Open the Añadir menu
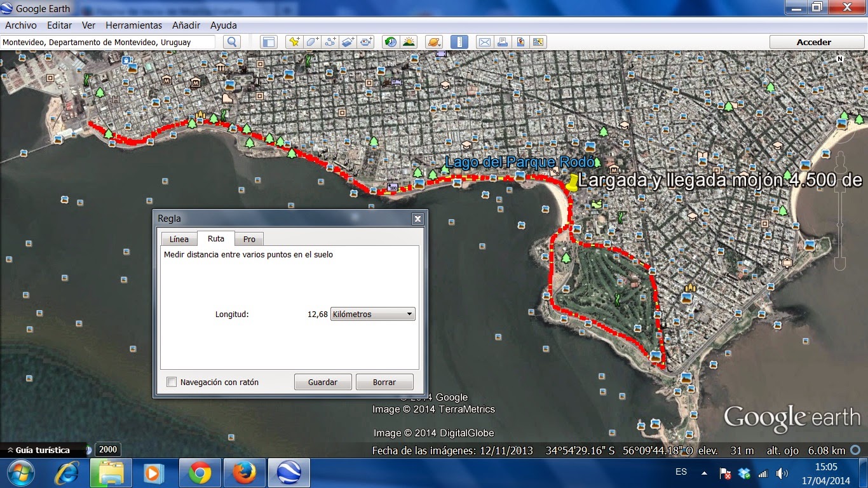 click(x=186, y=25)
